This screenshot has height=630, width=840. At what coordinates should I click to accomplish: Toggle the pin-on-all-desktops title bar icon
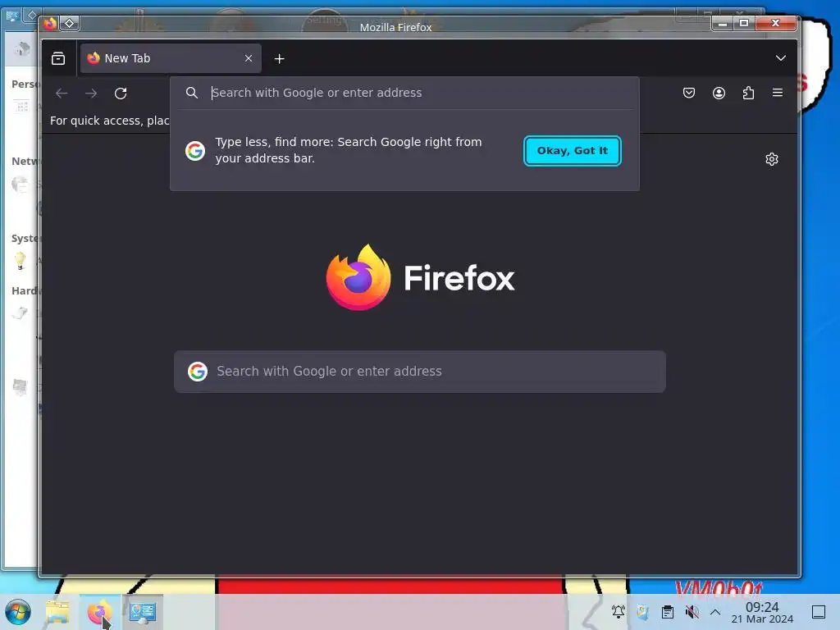click(69, 24)
